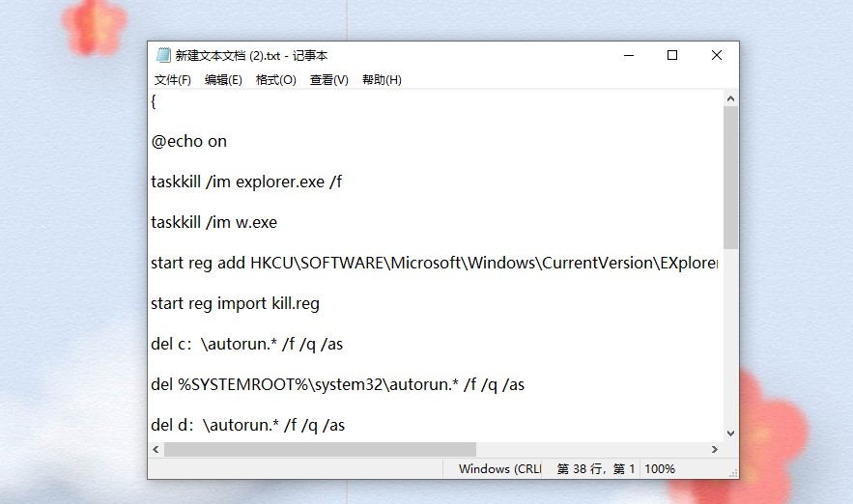
Task: Click the Notepad icon in title bar
Action: click(163, 55)
